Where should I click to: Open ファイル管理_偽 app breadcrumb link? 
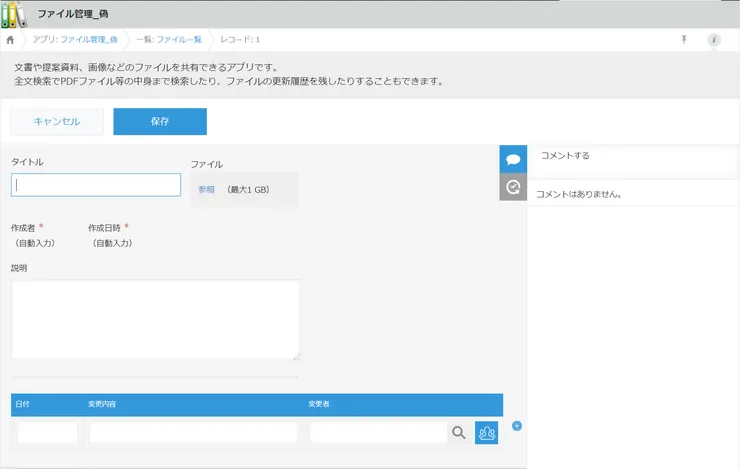click(x=89, y=39)
